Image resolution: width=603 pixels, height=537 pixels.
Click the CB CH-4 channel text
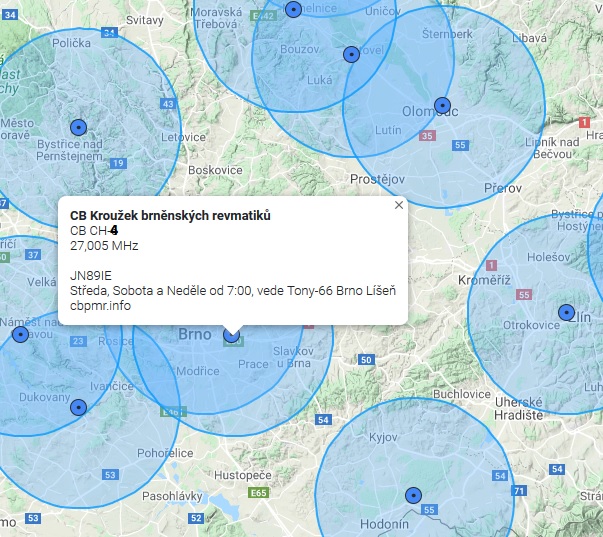tap(94, 231)
